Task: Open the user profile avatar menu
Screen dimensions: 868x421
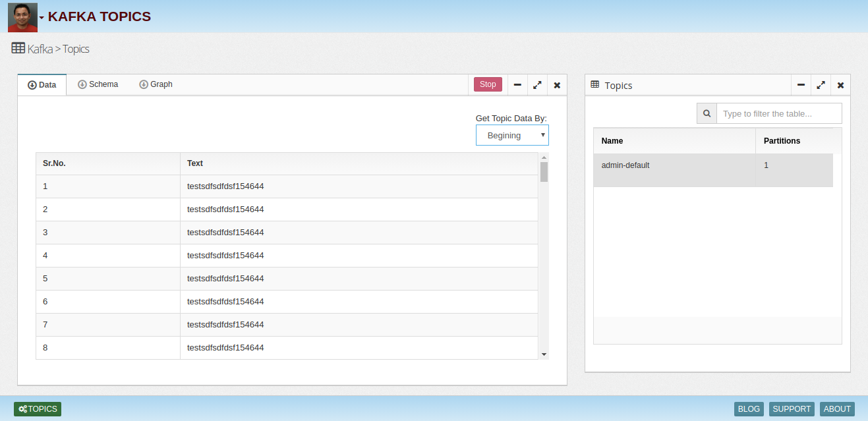Action: coord(22,17)
